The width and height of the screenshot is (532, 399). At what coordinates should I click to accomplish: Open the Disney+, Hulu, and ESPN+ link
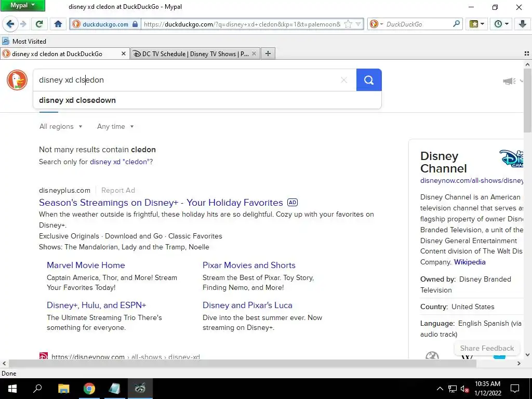pyautogui.click(x=96, y=305)
